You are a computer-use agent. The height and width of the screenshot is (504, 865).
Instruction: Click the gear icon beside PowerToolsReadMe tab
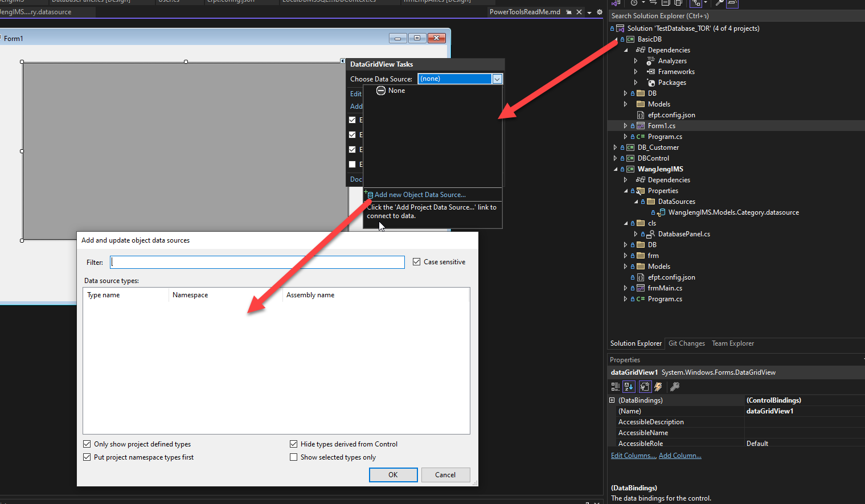pos(599,12)
